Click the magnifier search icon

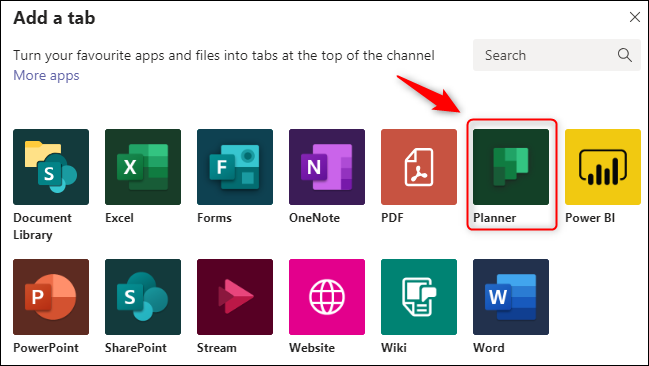(625, 55)
